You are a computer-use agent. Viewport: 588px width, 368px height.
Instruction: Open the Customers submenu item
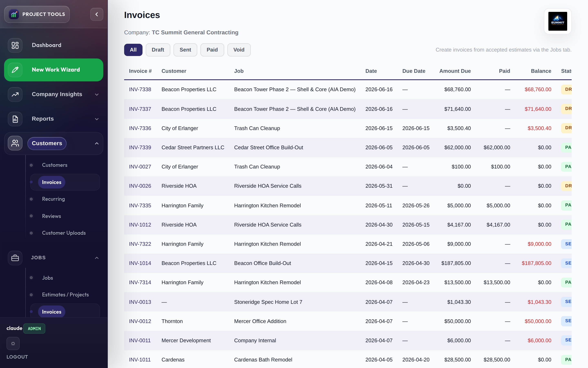55,165
